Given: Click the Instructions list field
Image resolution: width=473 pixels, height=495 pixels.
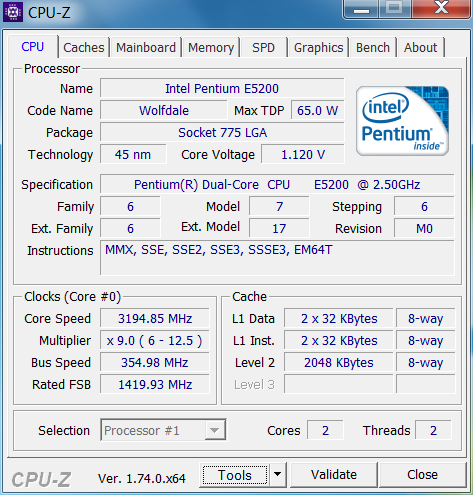Looking at the screenshot, I should 277,258.
